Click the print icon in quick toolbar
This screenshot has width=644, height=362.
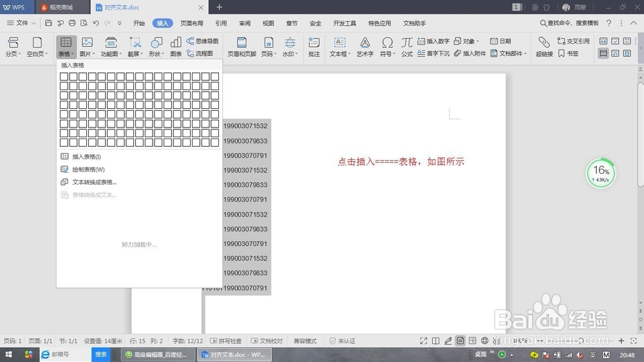point(72,23)
